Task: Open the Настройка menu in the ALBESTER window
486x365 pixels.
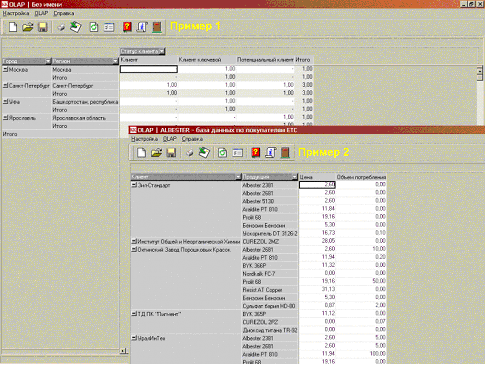Action: pyautogui.click(x=144, y=139)
